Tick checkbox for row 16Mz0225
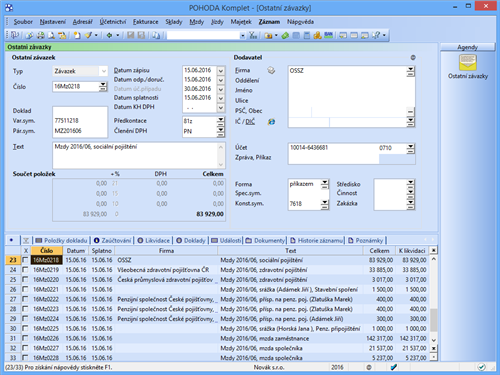Screen dimensions: 500x375 click(25, 328)
